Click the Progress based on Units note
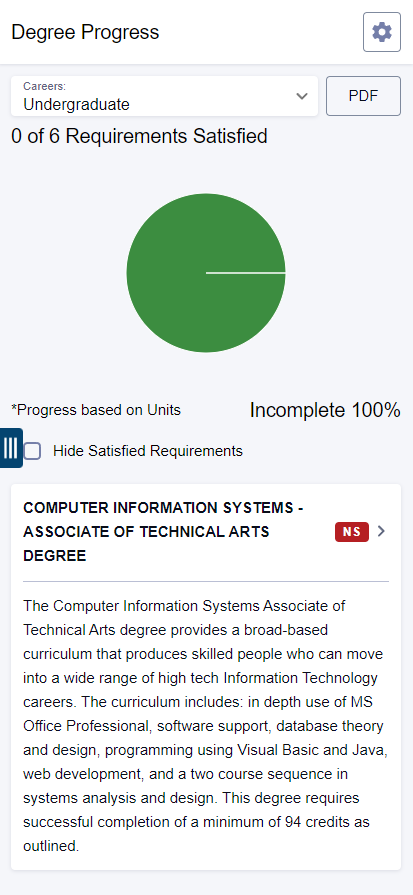This screenshot has height=895, width=413. pyautogui.click(x=96, y=410)
